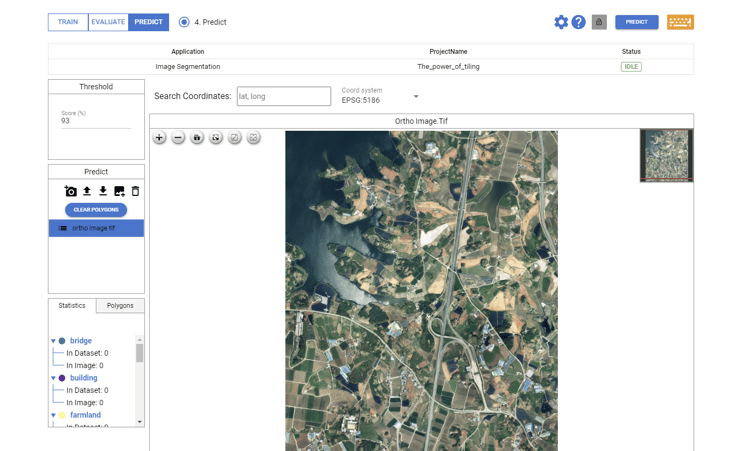Click the minimap navigator thumbnail

[667, 156]
